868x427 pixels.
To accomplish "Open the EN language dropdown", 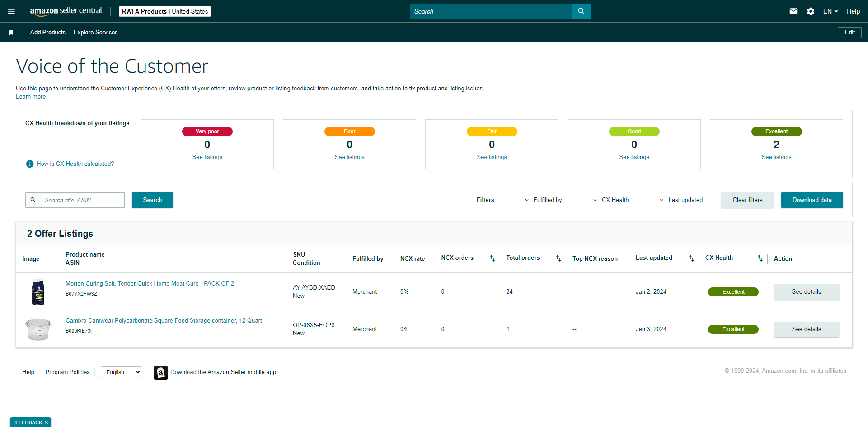I will (830, 11).
